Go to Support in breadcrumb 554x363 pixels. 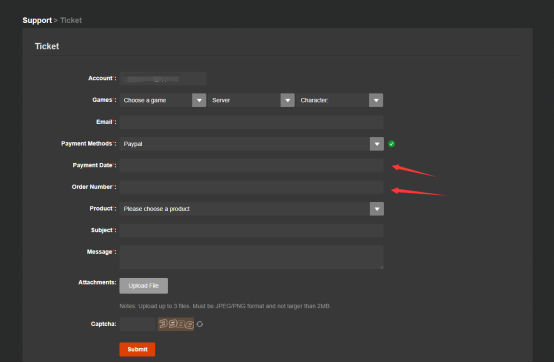37,21
